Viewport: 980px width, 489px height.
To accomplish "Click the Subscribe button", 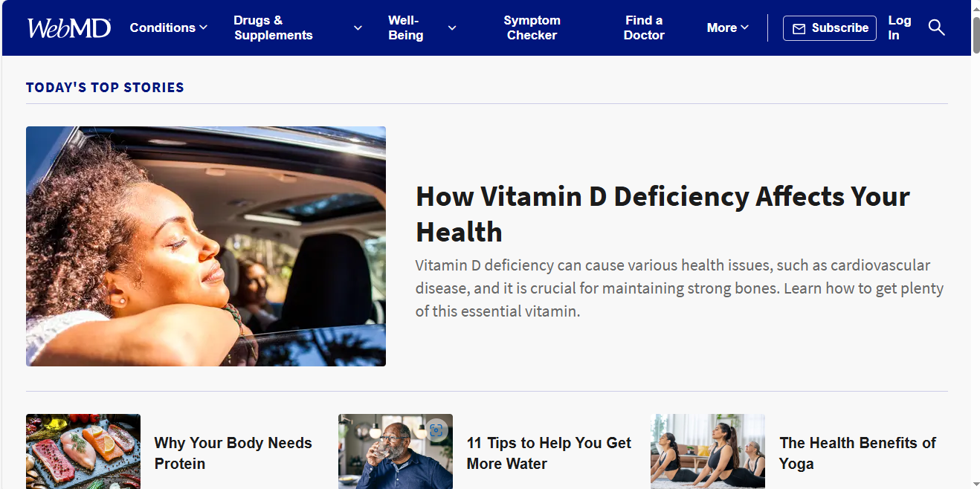I will click(830, 28).
